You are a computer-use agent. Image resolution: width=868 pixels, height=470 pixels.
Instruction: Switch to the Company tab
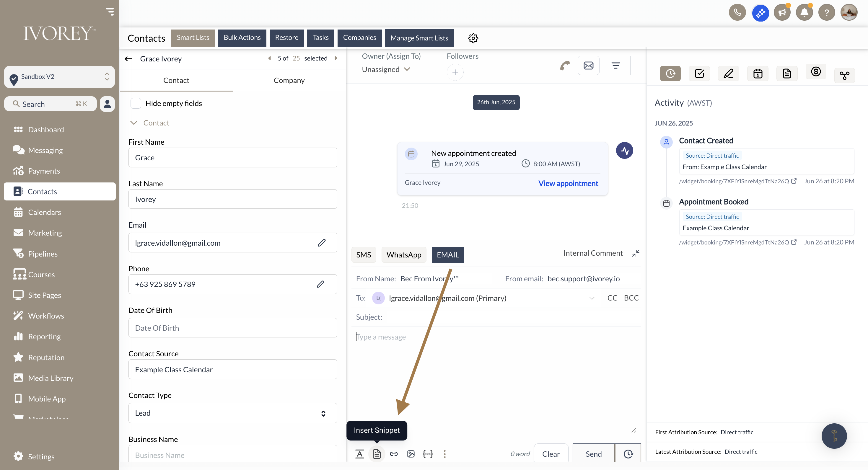point(289,80)
